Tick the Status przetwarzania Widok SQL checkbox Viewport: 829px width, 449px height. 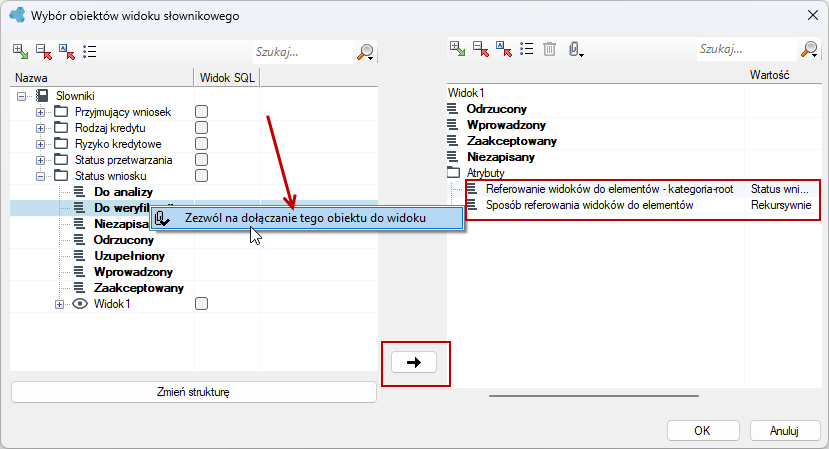coord(201,159)
